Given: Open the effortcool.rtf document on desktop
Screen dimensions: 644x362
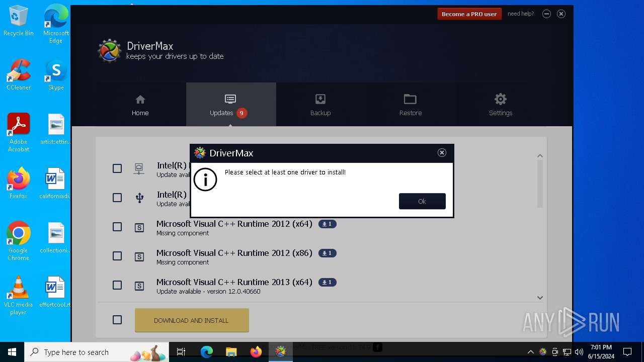Looking at the screenshot, I should click(56, 292).
